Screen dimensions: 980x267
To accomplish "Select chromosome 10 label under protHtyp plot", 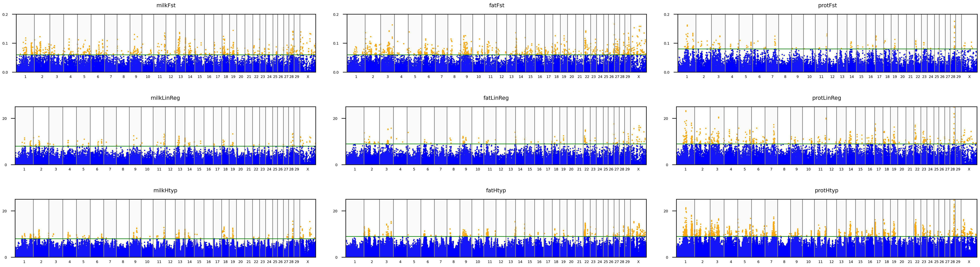I will 809,262.
